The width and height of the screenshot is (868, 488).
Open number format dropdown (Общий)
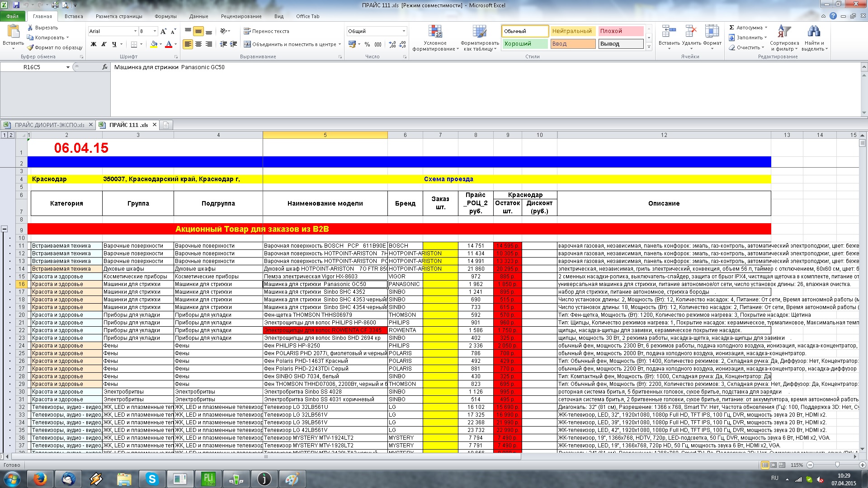pos(404,31)
